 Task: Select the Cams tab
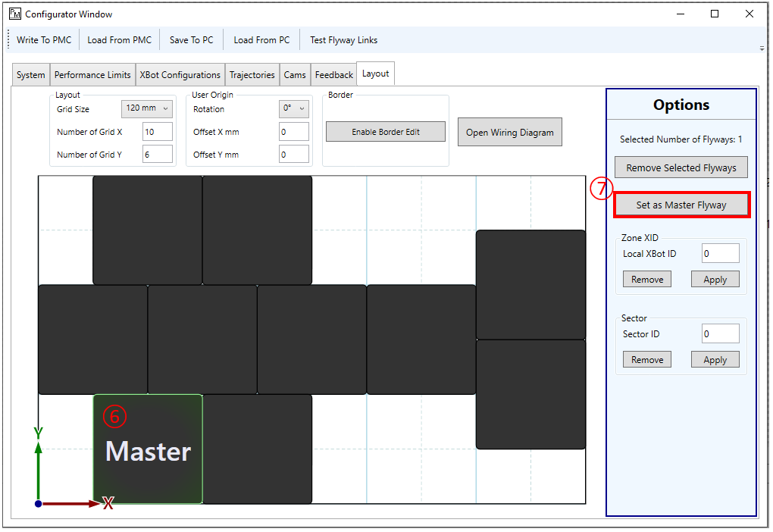click(x=295, y=74)
